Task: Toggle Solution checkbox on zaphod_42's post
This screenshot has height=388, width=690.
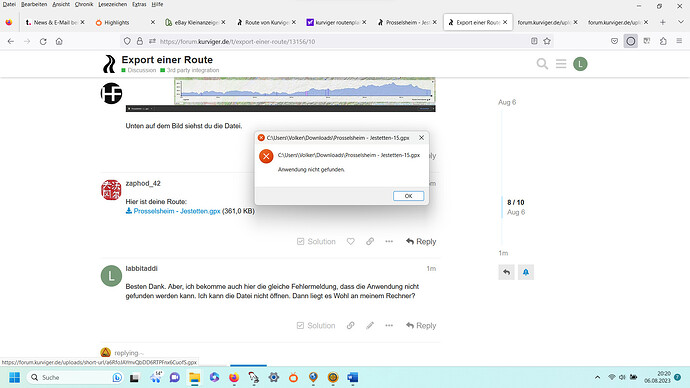Action: [316, 242]
